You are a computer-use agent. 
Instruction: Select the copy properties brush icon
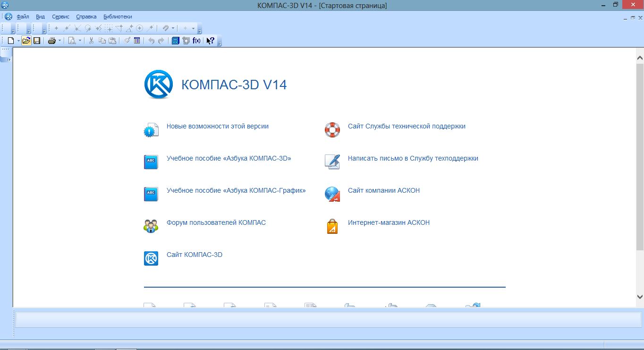click(127, 41)
